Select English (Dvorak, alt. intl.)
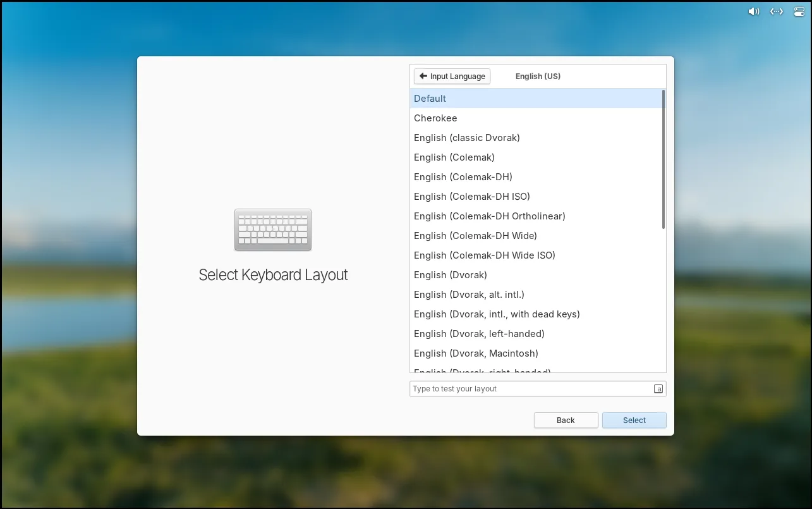This screenshot has width=812, height=509. [x=469, y=295]
